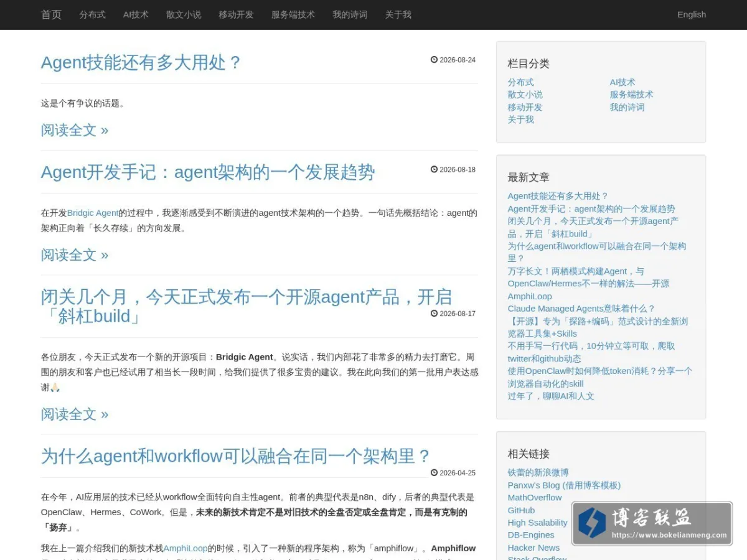Click the summary text 这是个有争议的话题。
The height and width of the screenshot is (560, 747).
click(83, 103)
